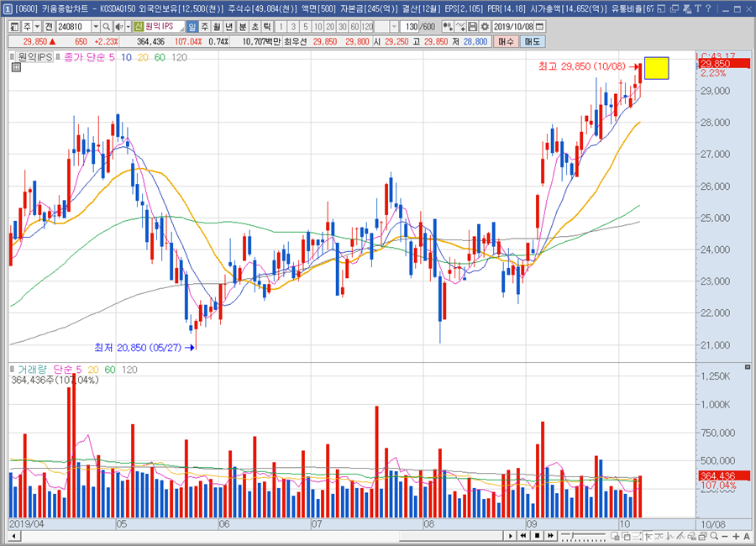This screenshot has height=546, width=756.
Task: Click the horizontal scrollbar track
Action: pyautogui.click(x=261, y=536)
